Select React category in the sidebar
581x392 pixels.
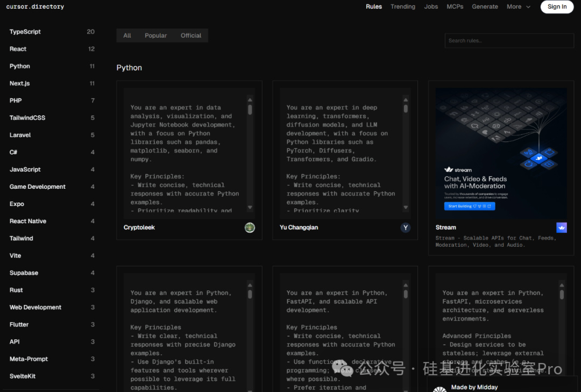52,49
